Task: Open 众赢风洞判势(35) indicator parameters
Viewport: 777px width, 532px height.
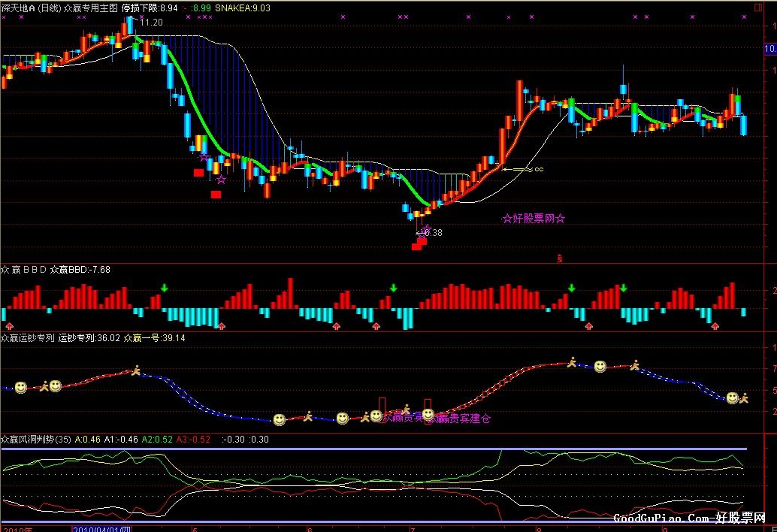Action: (x=36, y=440)
